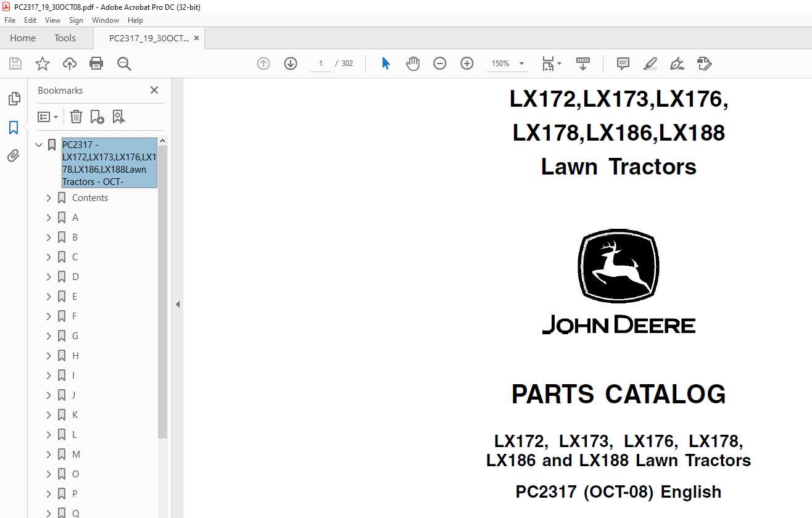Open the Edit menu
Image resolution: width=812 pixels, height=518 pixels.
30,20
